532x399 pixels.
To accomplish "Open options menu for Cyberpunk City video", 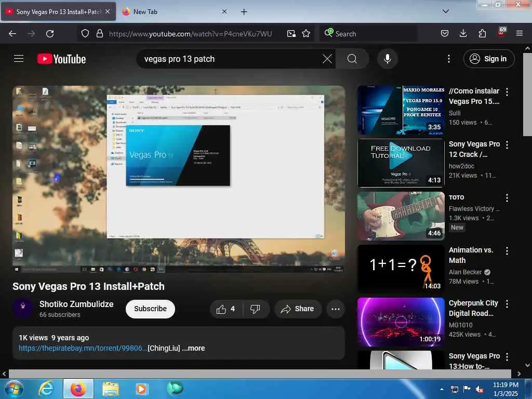I will (x=507, y=303).
